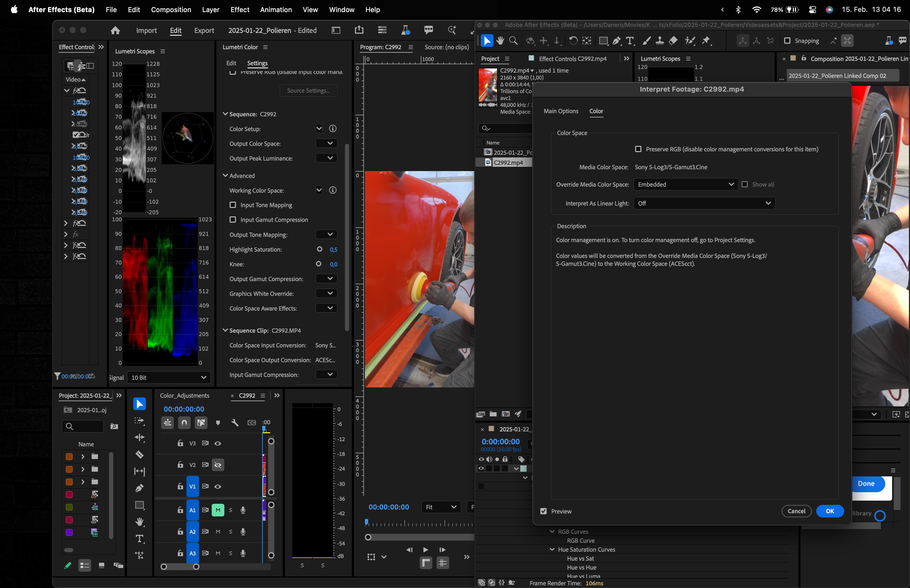Click the Cancel button
This screenshot has width=910, height=588.
(796, 511)
